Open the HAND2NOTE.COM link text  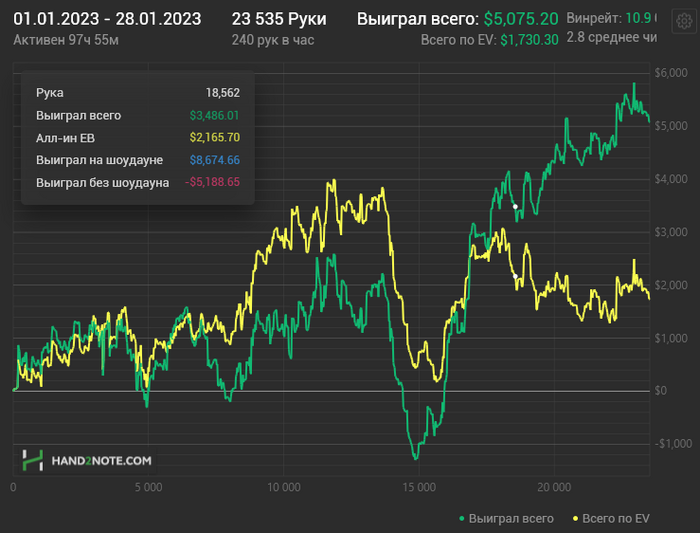point(101,461)
